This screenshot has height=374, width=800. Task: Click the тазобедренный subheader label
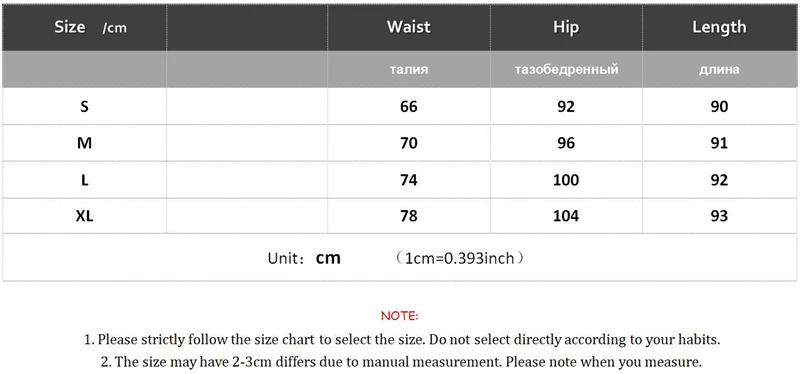point(566,69)
